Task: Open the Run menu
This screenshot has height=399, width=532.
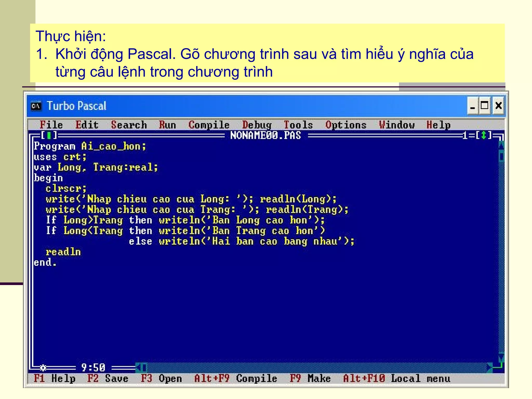Action: (x=168, y=125)
